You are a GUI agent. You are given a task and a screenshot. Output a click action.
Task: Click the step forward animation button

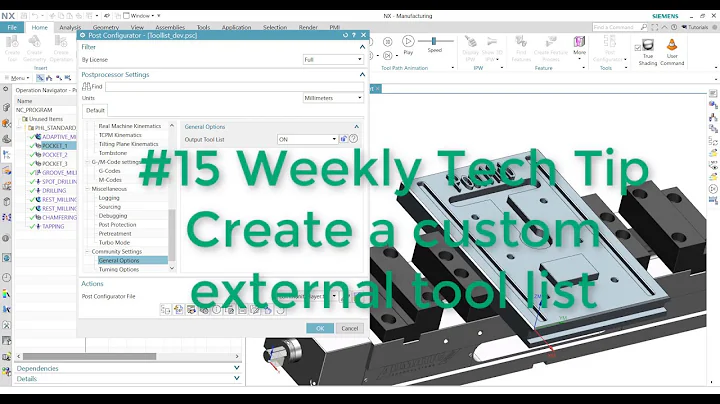pos(388,56)
